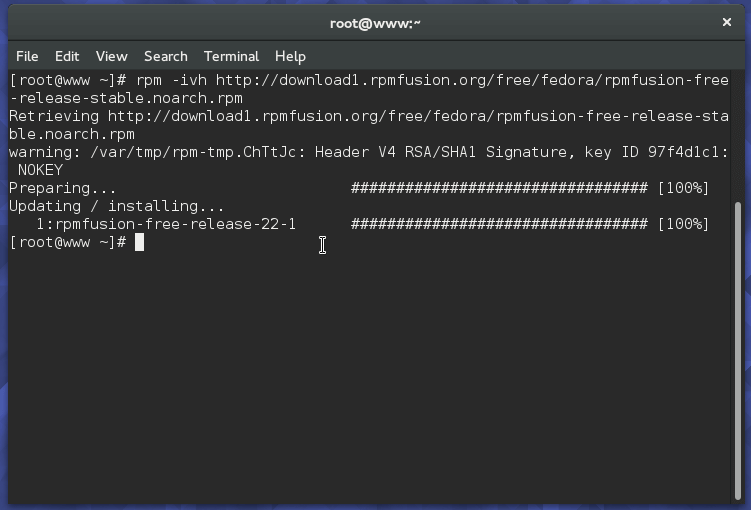Viewport: 751px width, 510px height.
Task: Click the hash progress bar beside rpmfusion-free-release
Action: coord(499,224)
